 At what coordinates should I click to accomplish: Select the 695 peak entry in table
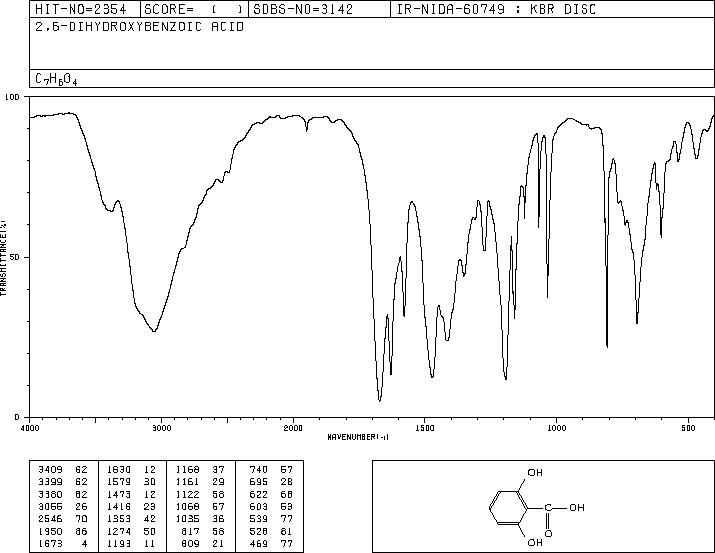271,482
